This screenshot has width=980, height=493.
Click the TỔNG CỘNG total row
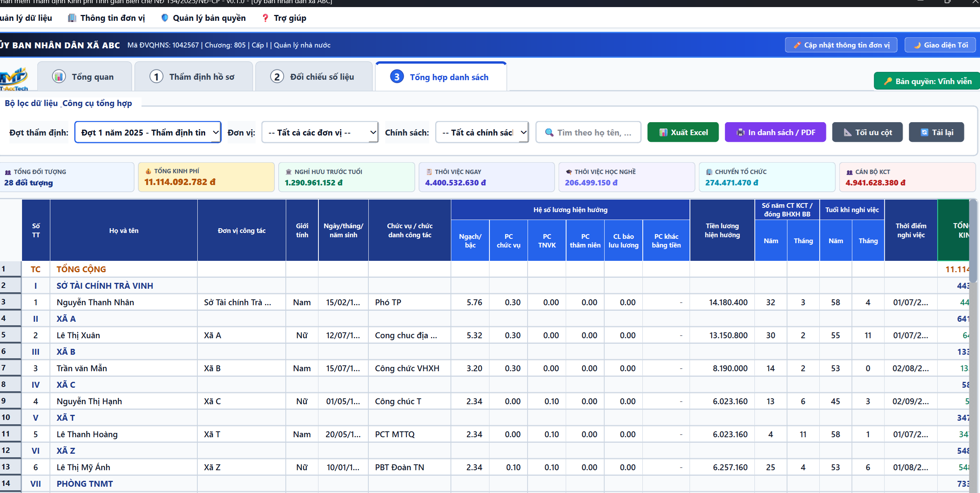pyautogui.click(x=484, y=269)
